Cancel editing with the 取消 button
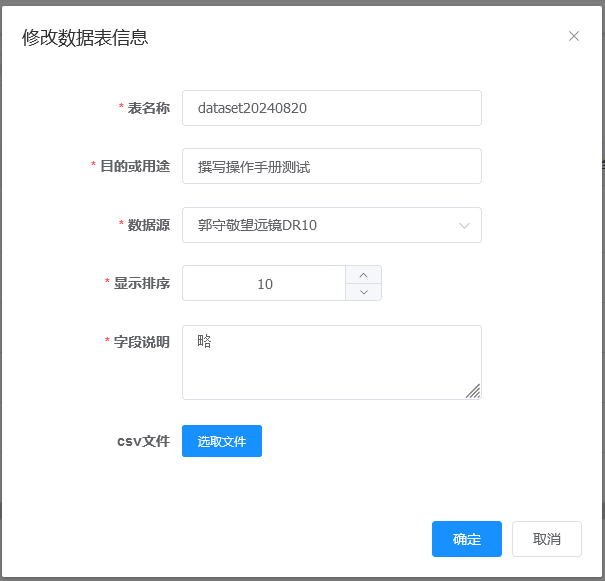 coord(546,539)
